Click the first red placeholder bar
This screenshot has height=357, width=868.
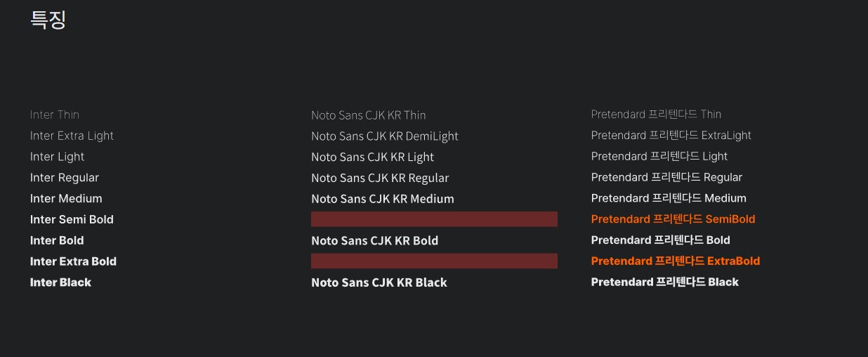(434, 219)
